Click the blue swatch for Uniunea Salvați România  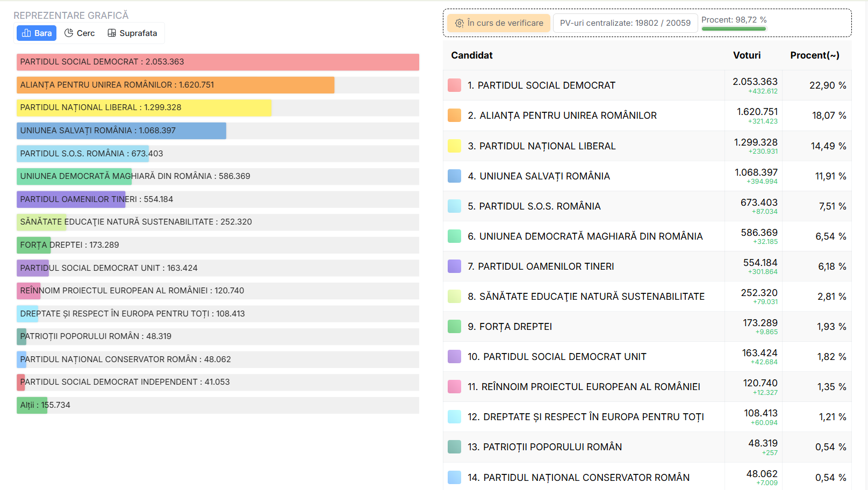tap(454, 176)
